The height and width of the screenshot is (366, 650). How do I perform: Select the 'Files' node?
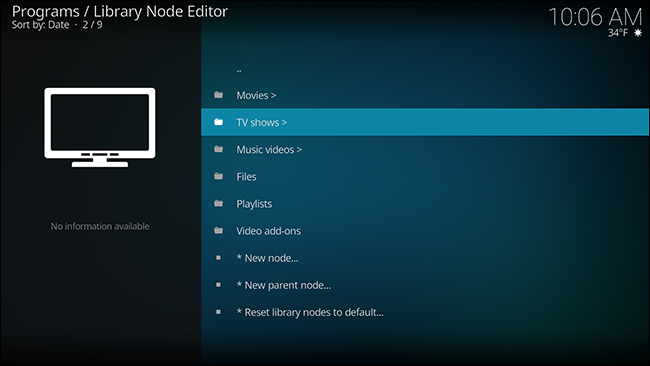(425, 176)
